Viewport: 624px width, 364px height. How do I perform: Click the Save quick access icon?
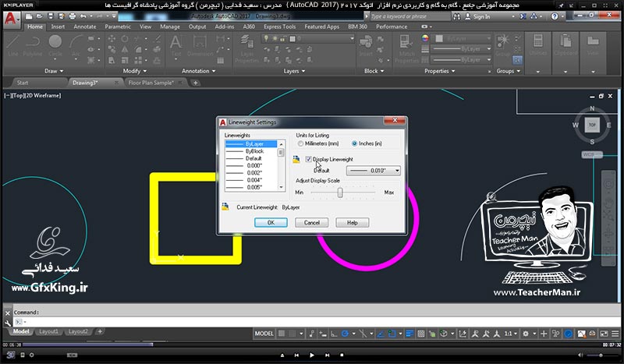point(51,16)
